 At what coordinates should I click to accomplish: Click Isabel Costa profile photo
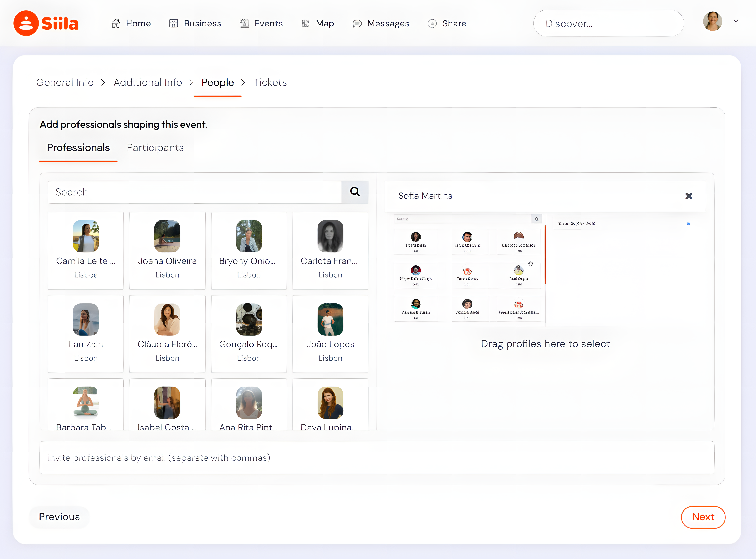[x=167, y=403]
